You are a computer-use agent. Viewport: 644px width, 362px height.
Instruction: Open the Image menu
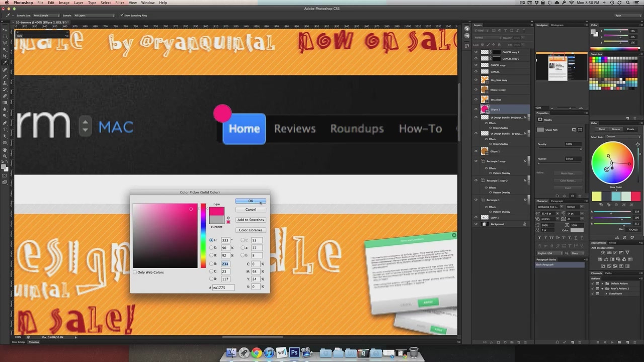pos(64,3)
